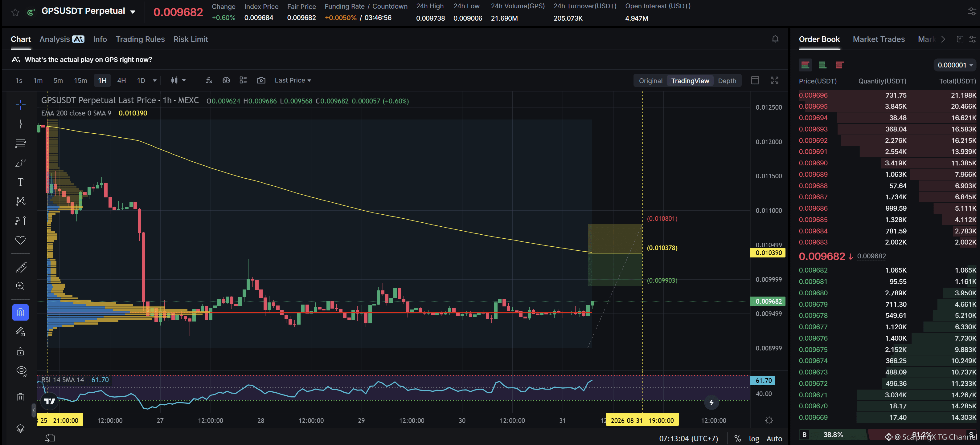Switch chart to split panel layout icon

click(x=755, y=80)
